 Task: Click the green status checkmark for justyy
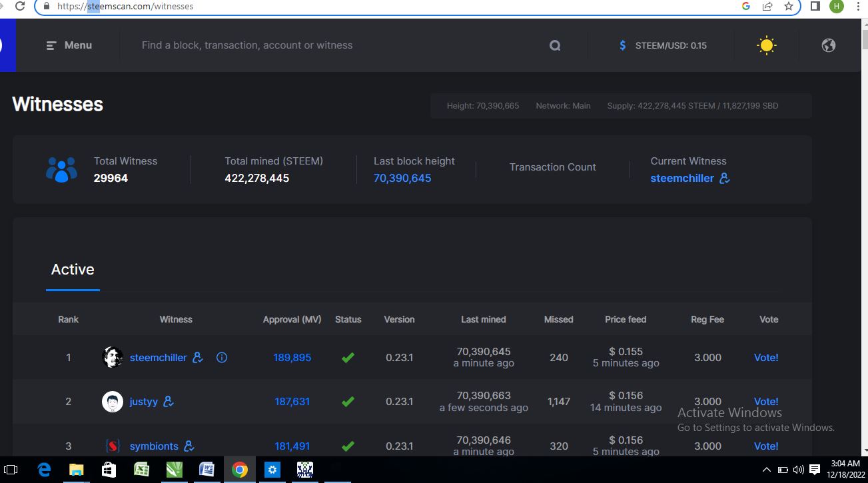pyautogui.click(x=348, y=402)
